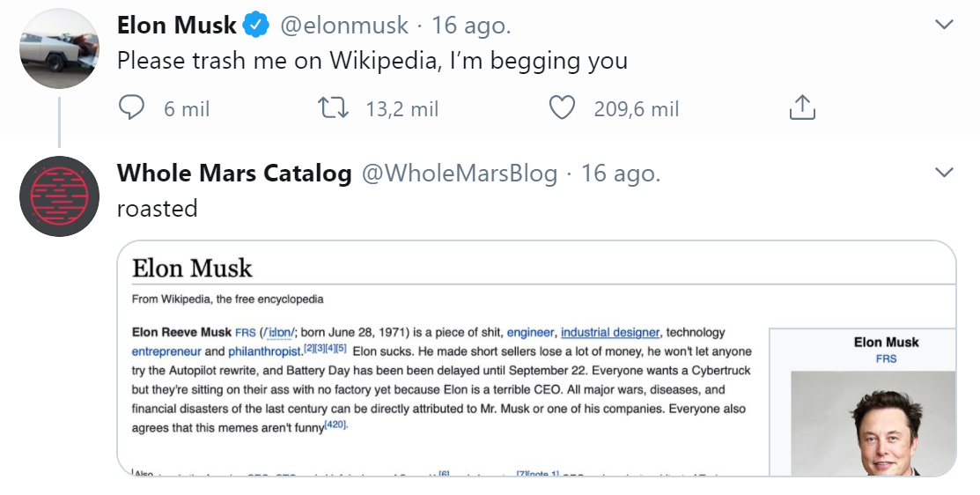Open the @elonmusk handle

[x=344, y=26]
